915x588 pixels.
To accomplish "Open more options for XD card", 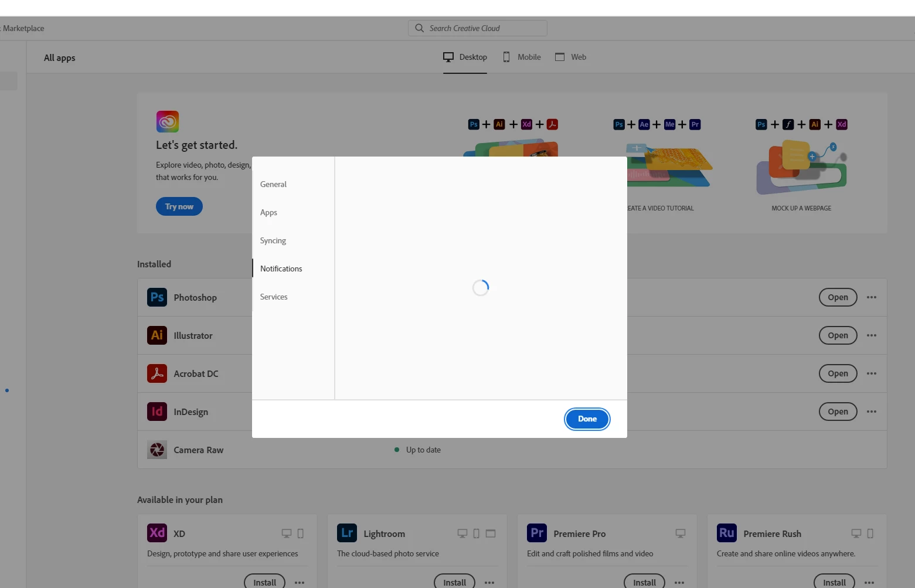I will point(300,583).
